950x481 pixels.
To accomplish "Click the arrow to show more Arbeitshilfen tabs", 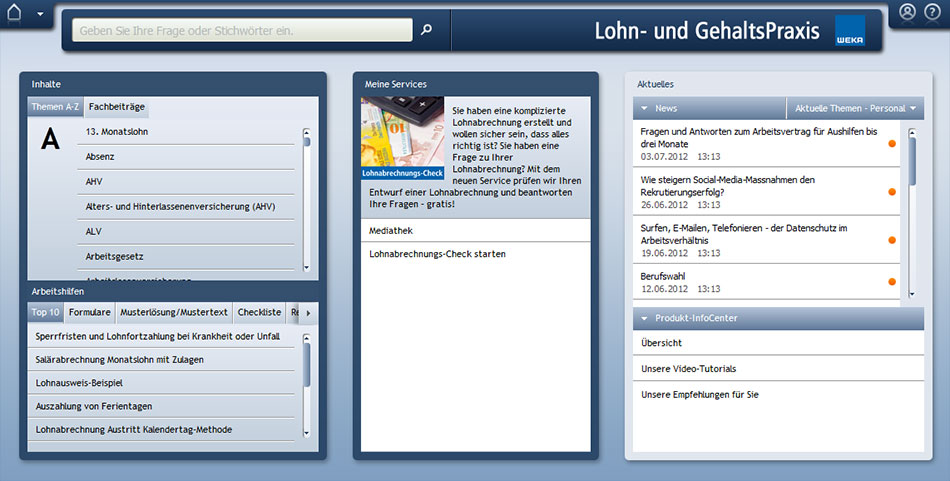I will click(308, 313).
